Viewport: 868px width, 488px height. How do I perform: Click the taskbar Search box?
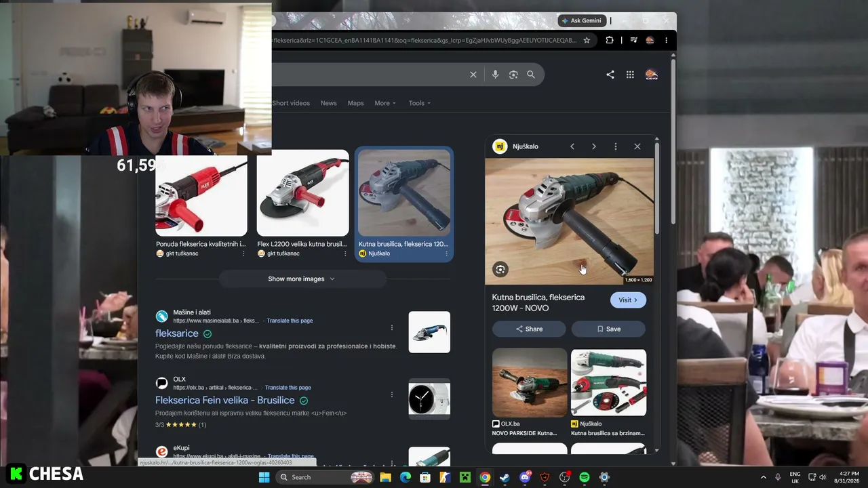(x=325, y=477)
